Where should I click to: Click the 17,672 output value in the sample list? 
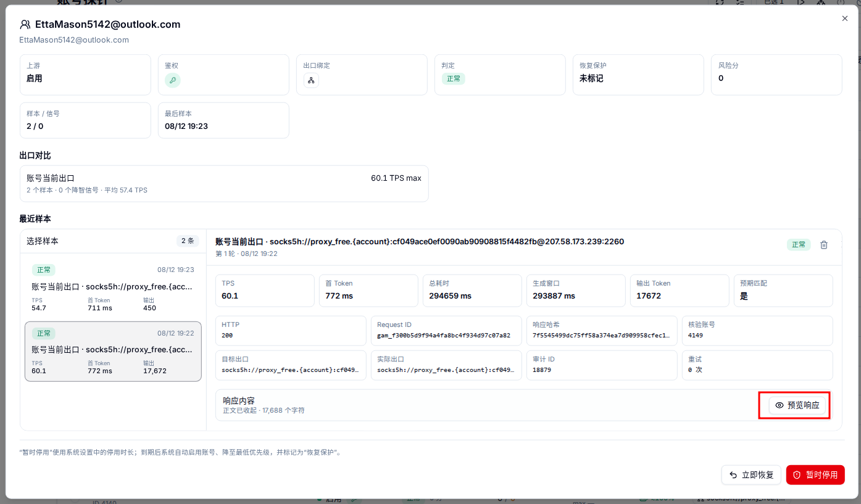pos(155,371)
